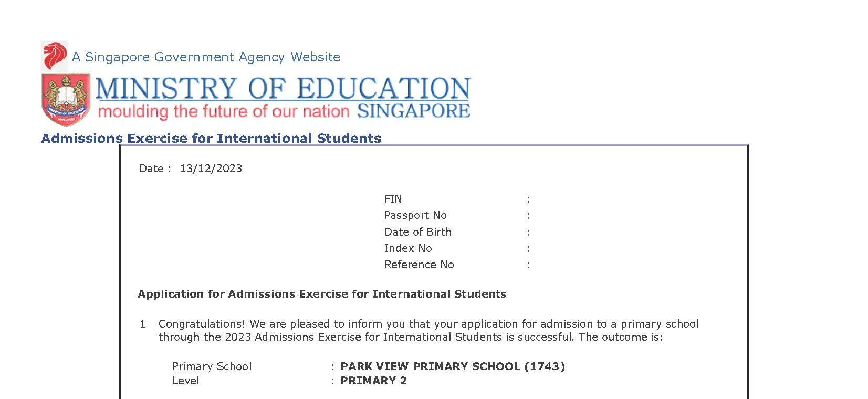Select the Date label
The image size is (868, 399).
point(152,169)
